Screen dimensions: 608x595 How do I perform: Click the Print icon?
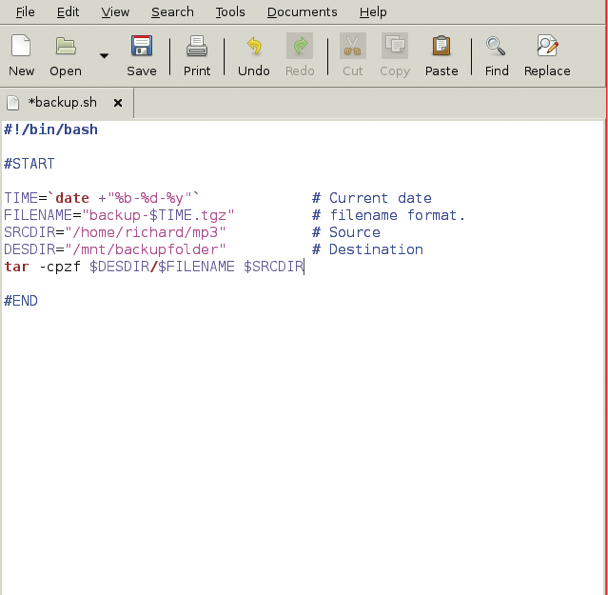pyautogui.click(x=197, y=55)
